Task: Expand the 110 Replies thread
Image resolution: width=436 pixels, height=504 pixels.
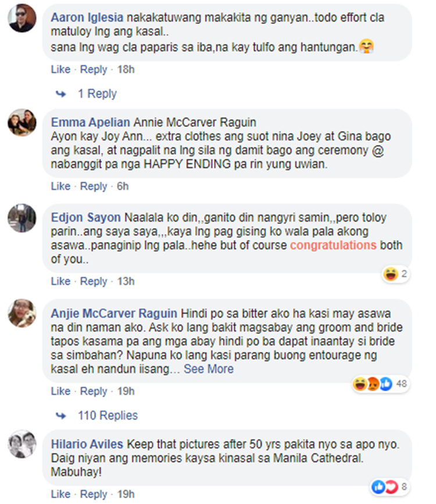Action: pos(108,416)
